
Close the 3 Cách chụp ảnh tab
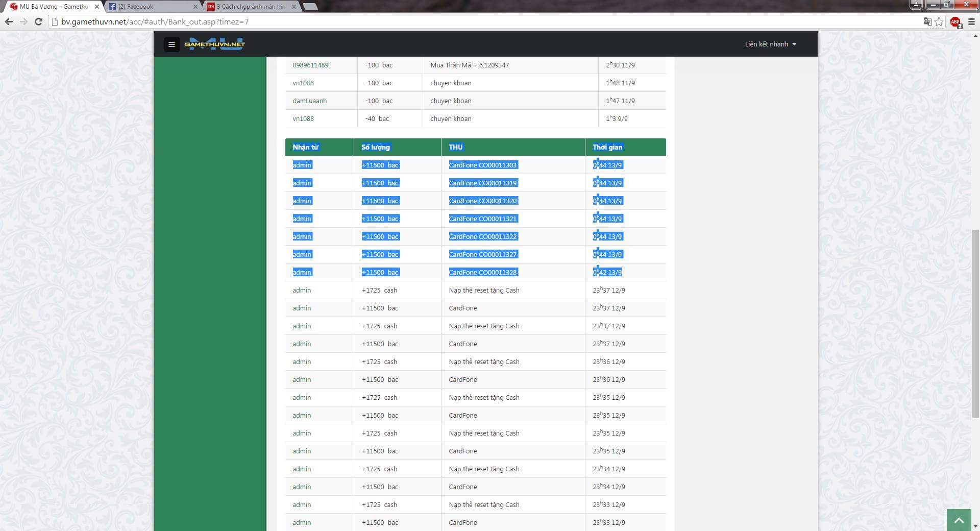click(x=293, y=7)
